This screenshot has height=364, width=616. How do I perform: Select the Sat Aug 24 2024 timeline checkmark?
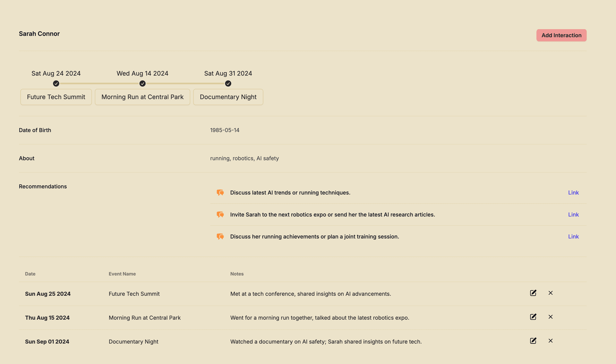click(56, 83)
